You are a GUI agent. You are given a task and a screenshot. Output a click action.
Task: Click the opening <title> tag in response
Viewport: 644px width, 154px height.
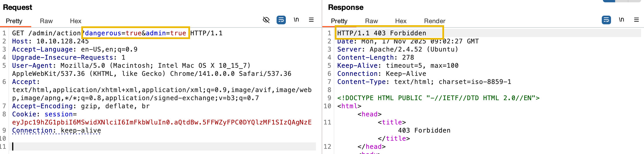pyautogui.click(x=392, y=122)
